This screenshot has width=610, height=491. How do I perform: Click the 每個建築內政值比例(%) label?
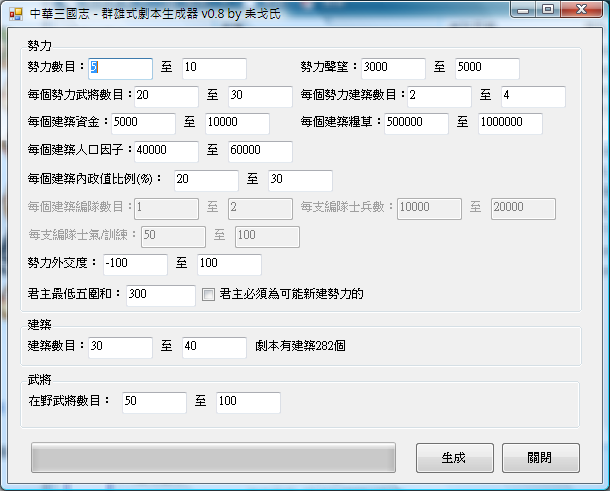pyautogui.click(x=95, y=179)
